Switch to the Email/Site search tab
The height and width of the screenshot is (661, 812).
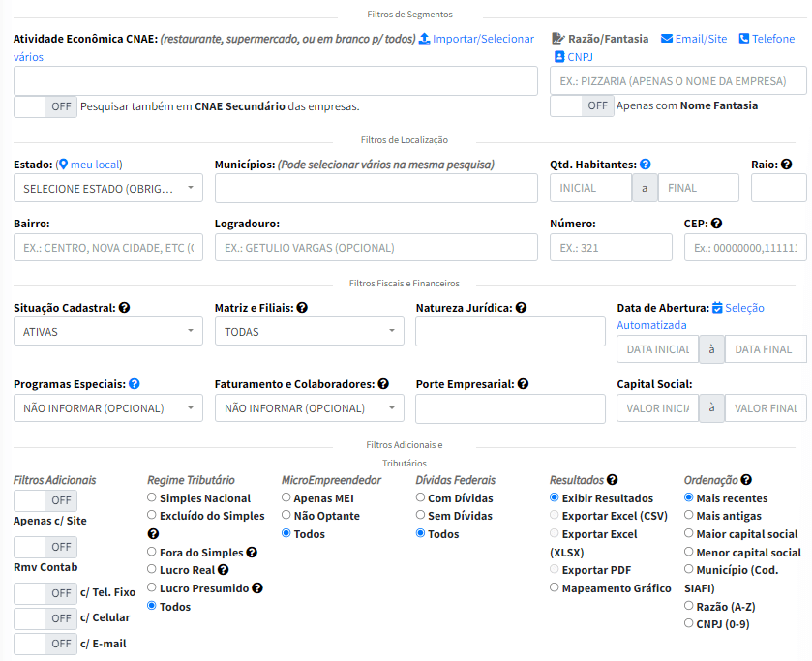pyautogui.click(x=694, y=39)
